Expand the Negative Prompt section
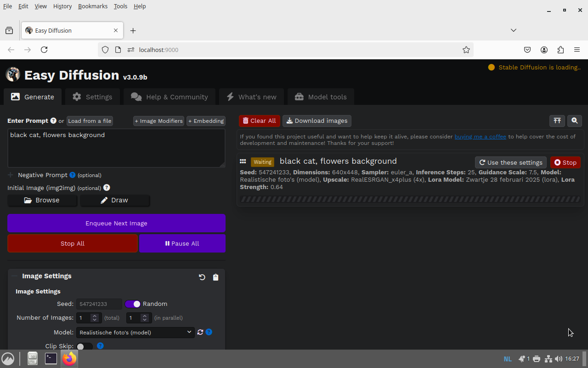The width and height of the screenshot is (588, 368). coord(11,175)
